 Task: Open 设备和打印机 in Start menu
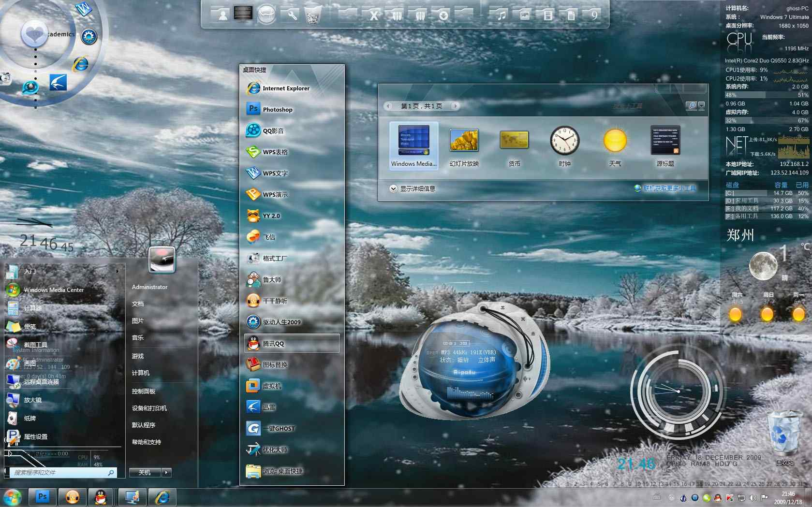149,408
